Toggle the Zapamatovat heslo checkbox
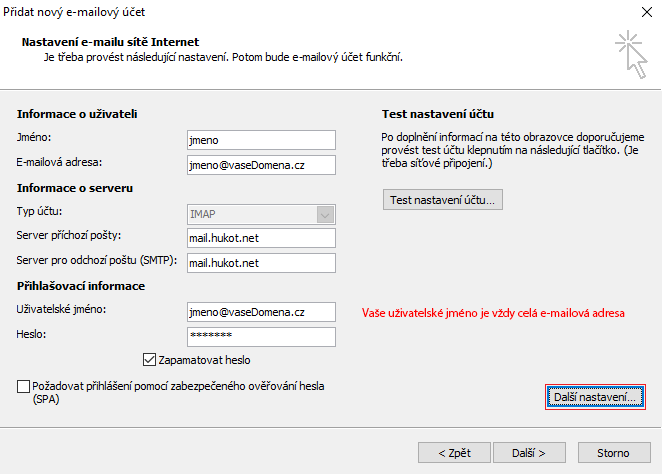Screen dimensions: 662x474 [151, 359]
